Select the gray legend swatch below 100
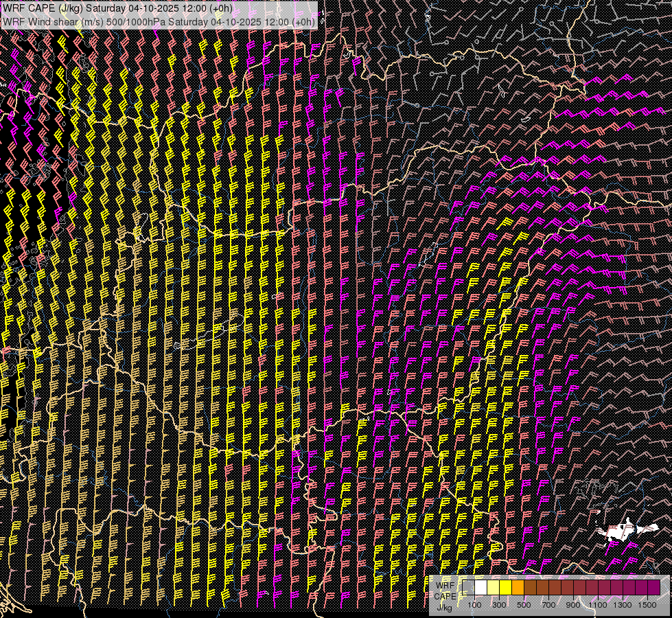The image size is (672, 618). pyautogui.click(x=468, y=588)
